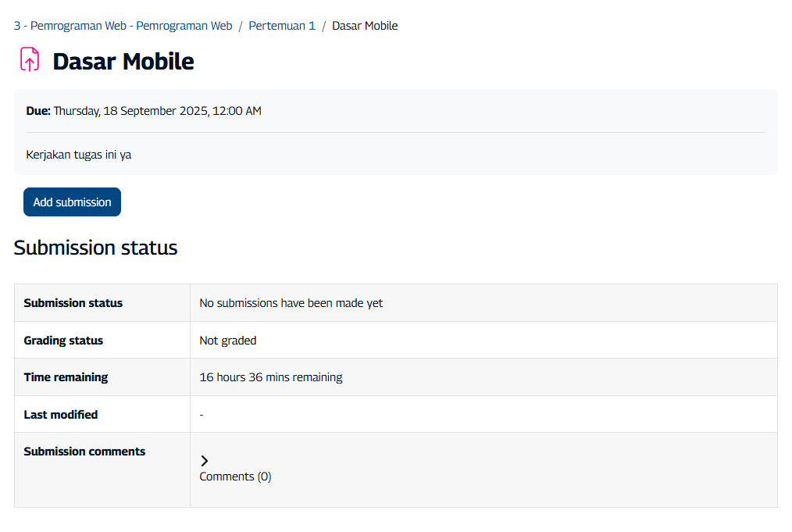Click "No submissions have been made yet" text
This screenshot has height=532, width=792.
pyautogui.click(x=291, y=303)
